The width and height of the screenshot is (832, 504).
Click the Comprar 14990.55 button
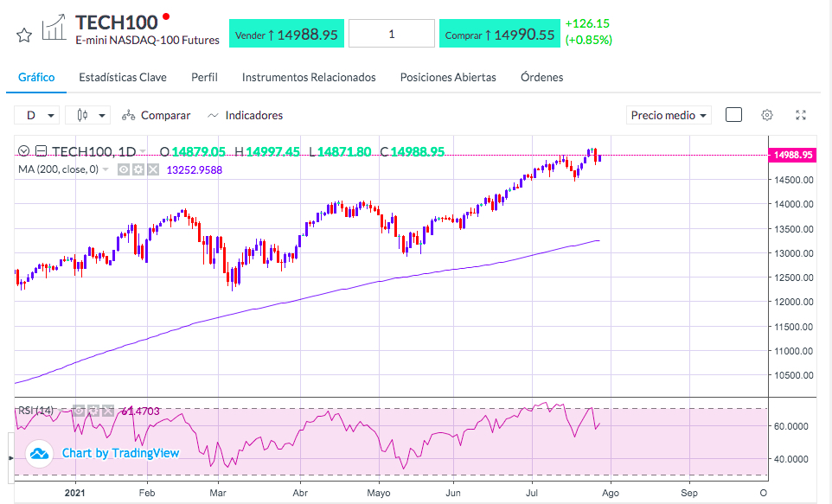[499, 34]
